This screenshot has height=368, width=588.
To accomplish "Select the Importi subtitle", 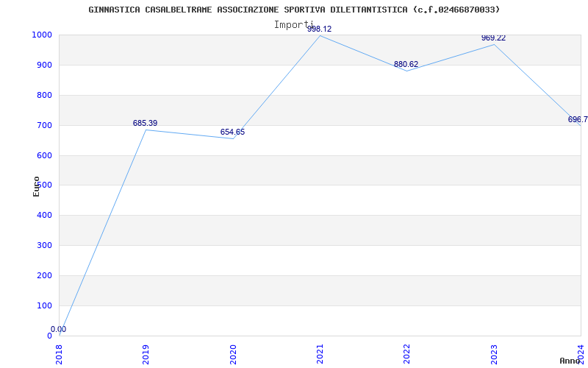I will pyautogui.click(x=293, y=25).
